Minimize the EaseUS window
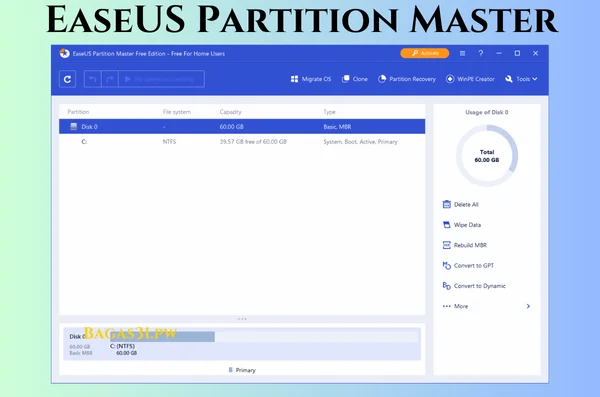This screenshot has width=600, height=397. pyautogui.click(x=499, y=54)
